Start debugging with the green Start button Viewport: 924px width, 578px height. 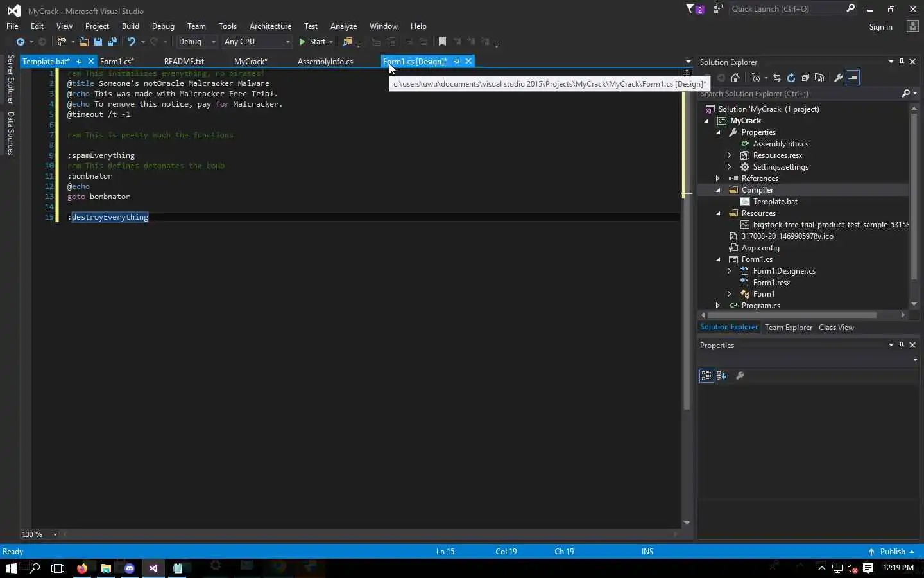[x=312, y=42]
